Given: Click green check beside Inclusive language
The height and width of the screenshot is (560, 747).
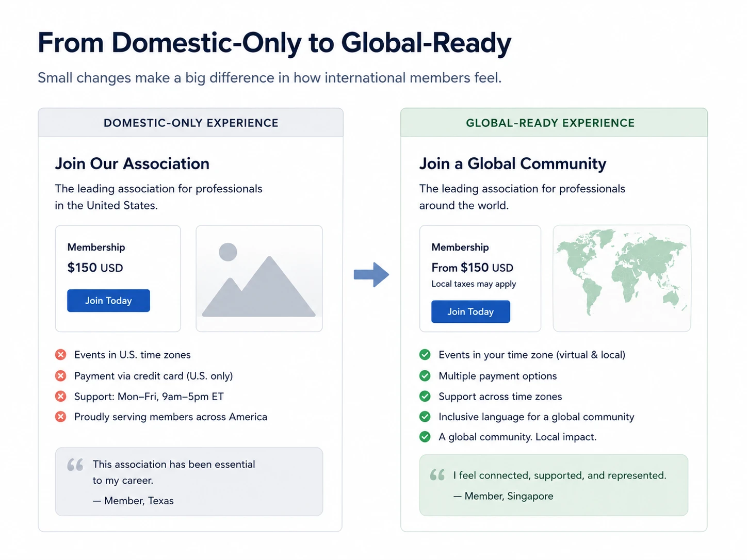Looking at the screenshot, I should tap(425, 417).
